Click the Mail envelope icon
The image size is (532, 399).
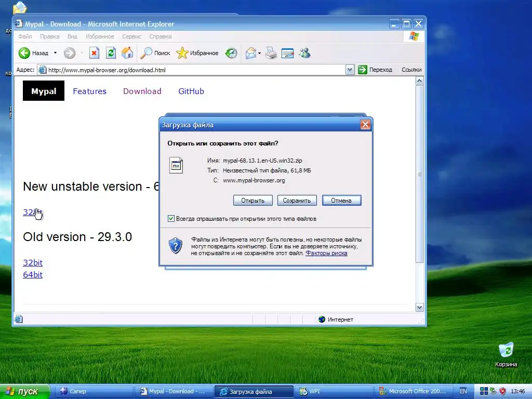pos(251,53)
